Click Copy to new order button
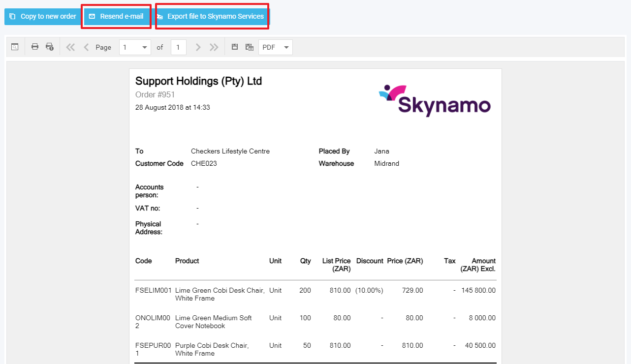 pyautogui.click(x=43, y=16)
